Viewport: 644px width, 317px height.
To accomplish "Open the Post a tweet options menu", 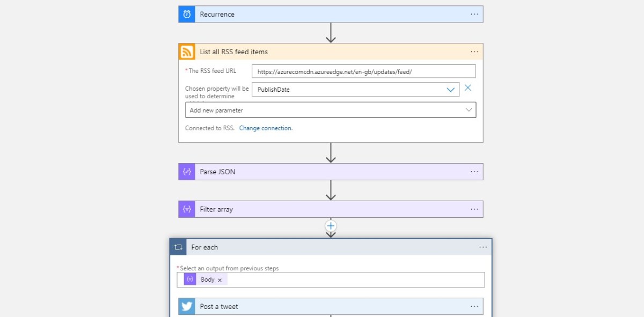I will [474, 306].
